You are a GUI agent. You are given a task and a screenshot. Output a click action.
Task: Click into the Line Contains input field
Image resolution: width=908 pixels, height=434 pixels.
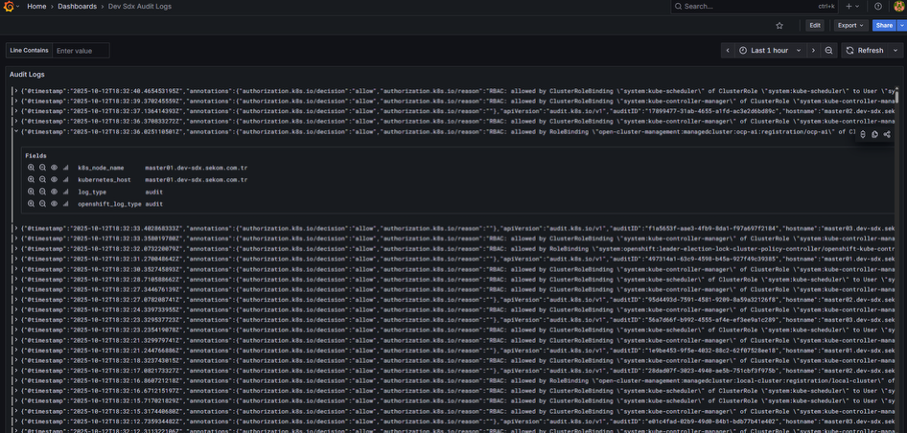[80, 50]
